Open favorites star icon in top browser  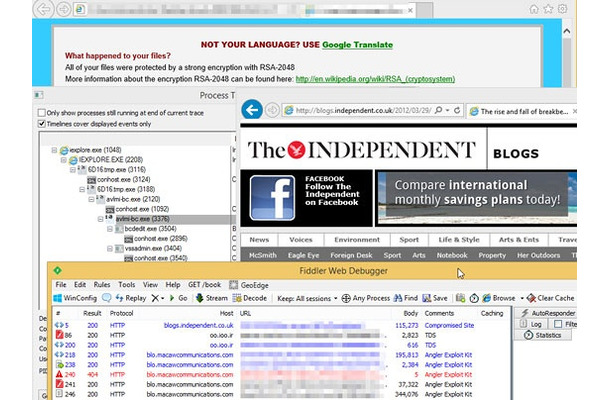pos(548,9)
